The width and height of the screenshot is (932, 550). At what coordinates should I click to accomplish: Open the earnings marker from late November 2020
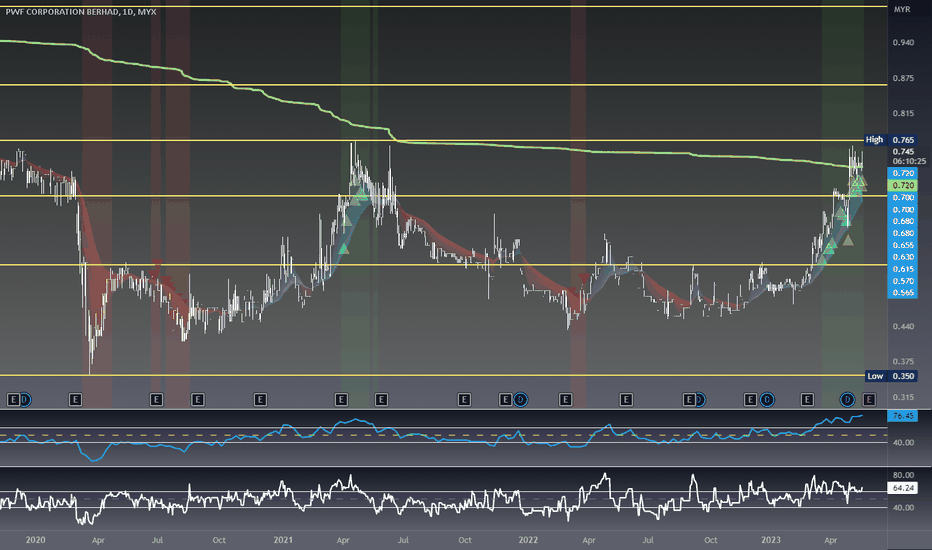(260, 400)
